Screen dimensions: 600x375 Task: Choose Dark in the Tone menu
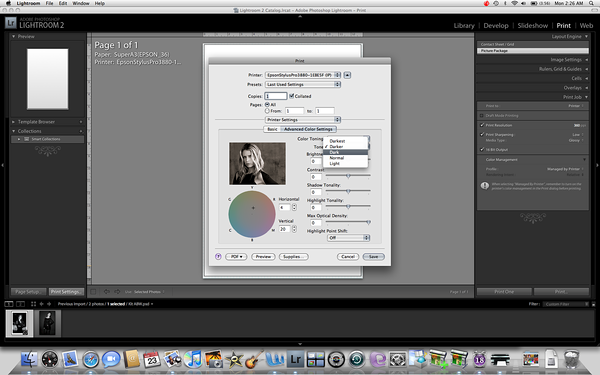[x=346, y=152]
